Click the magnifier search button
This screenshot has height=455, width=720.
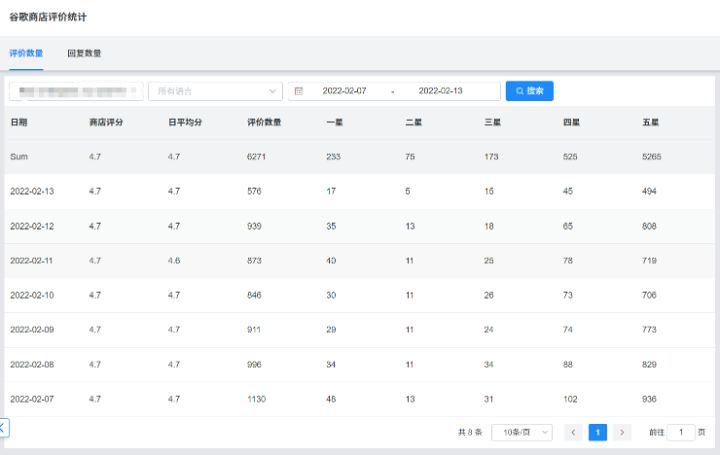tap(529, 91)
